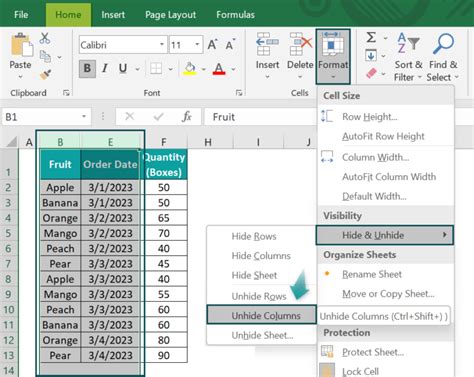The height and width of the screenshot is (377, 474).
Task: Click the Clear eraser icon
Action: click(x=371, y=73)
